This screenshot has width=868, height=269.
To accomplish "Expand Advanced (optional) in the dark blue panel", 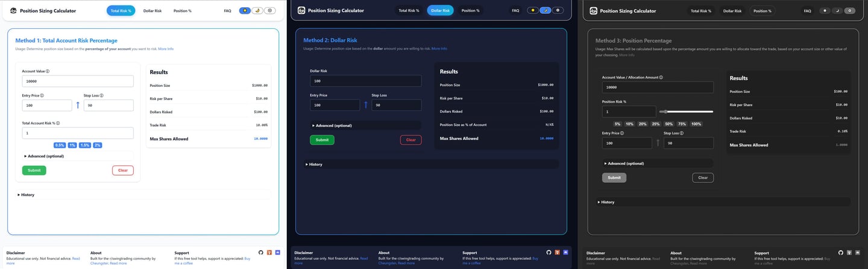I will point(366,125).
